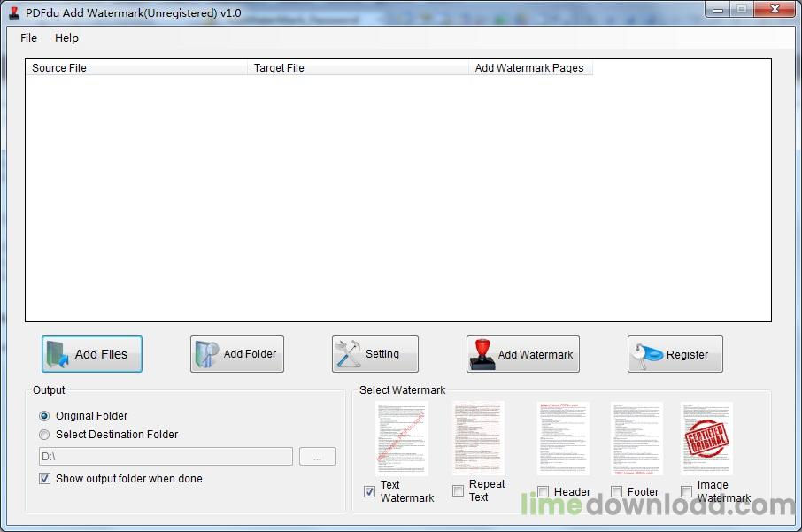Screen dimensions: 802x532
Task: Open the Help menu
Action: tap(66, 38)
